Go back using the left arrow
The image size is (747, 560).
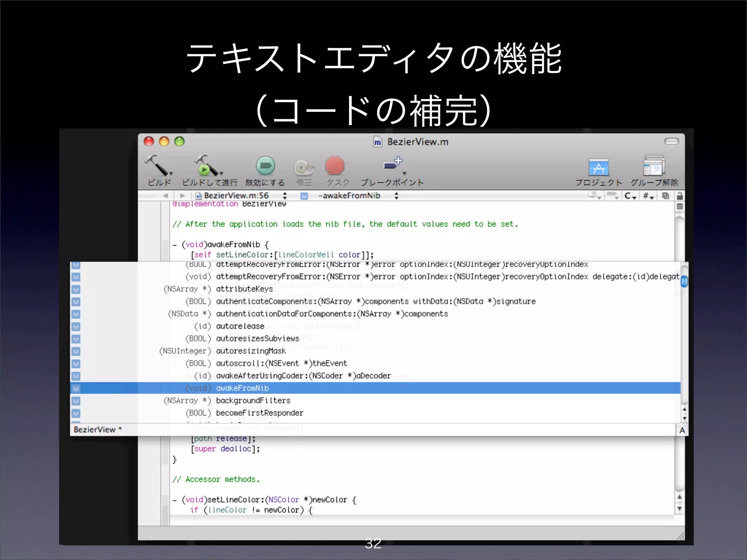(x=165, y=196)
